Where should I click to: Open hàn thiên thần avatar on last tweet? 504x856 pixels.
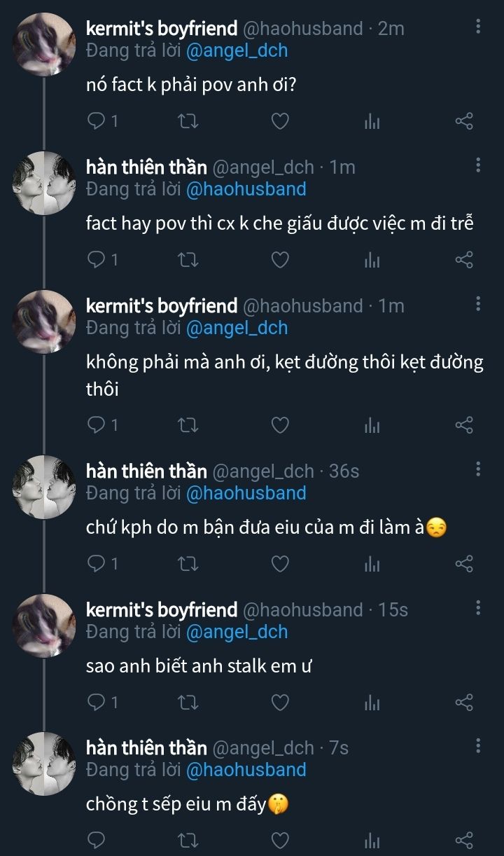[x=44, y=763]
